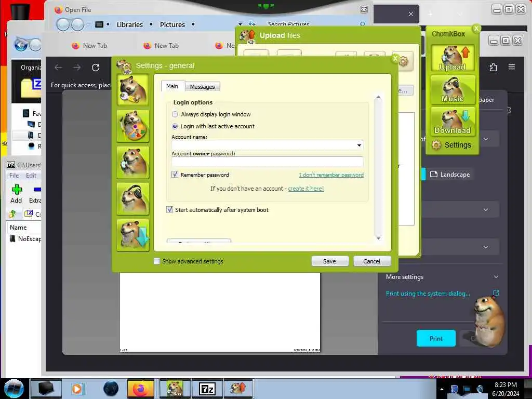Click the I don't remember password link

click(x=331, y=175)
